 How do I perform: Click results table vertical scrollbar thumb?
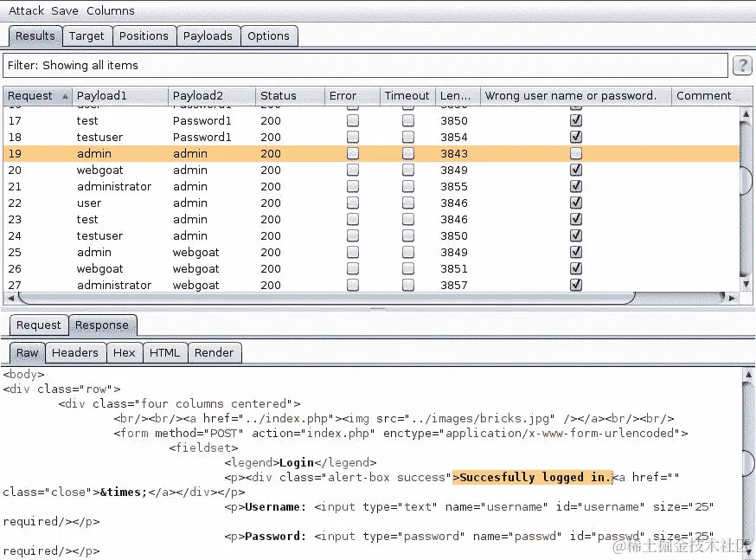pyautogui.click(x=746, y=179)
